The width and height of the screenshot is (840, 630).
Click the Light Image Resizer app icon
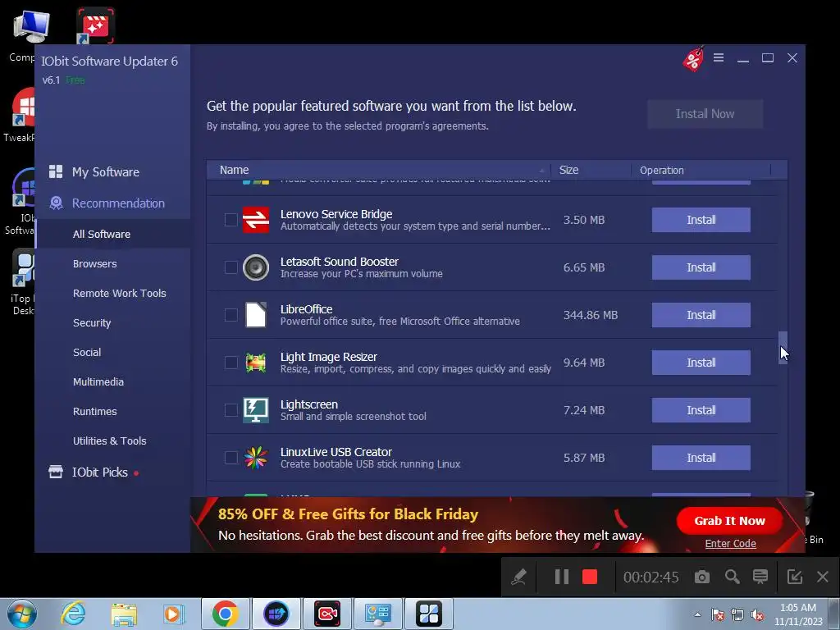(x=256, y=363)
